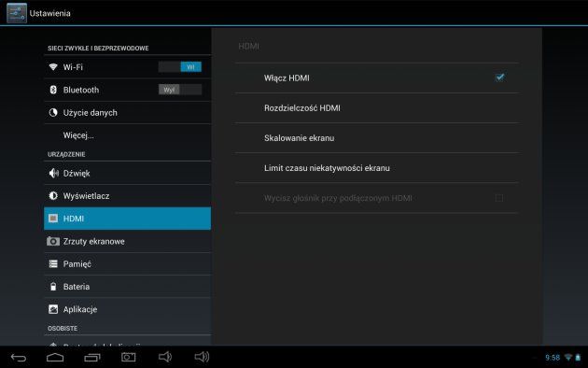The width and height of the screenshot is (588, 368).
Task: Select Bluetooth settings entry
Action: tap(128, 90)
